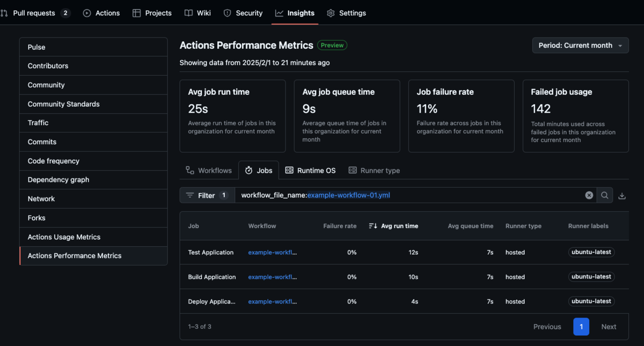Go to the Next page
The height and width of the screenshot is (346, 644).
pyautogui.click(x=609, y=327)
